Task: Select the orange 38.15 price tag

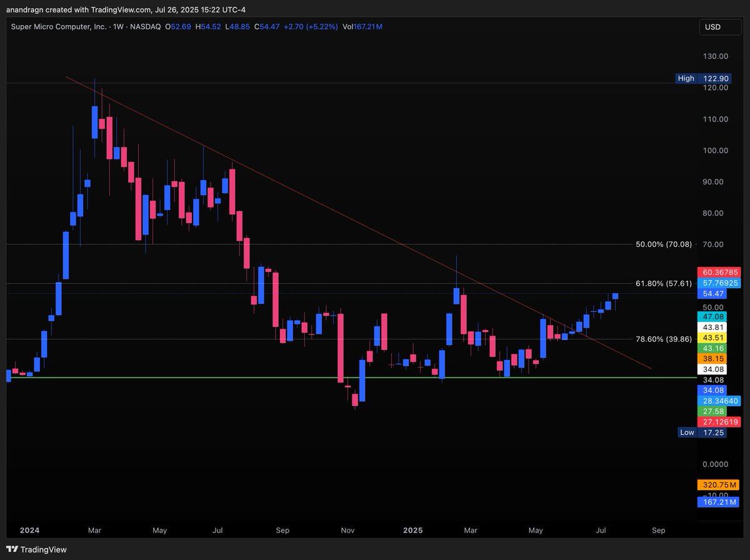Action: tap(711, 359)
